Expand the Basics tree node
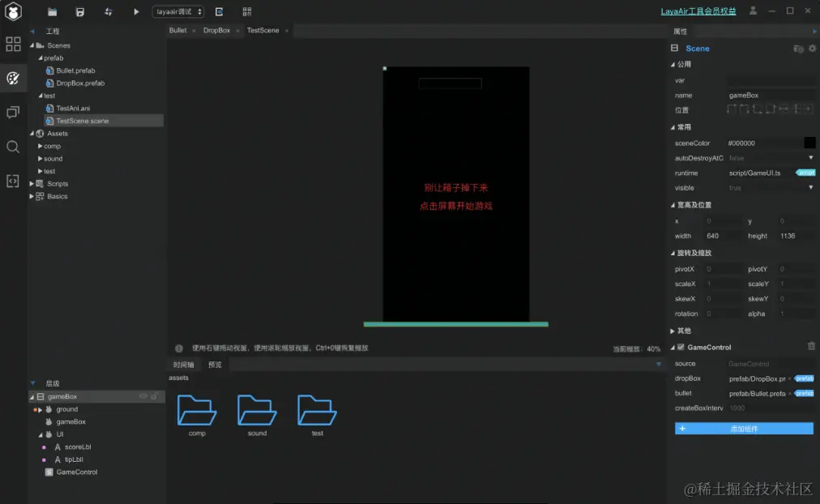Image resolution: width=820 pixels, height=504 pixels. click(32, 196)
